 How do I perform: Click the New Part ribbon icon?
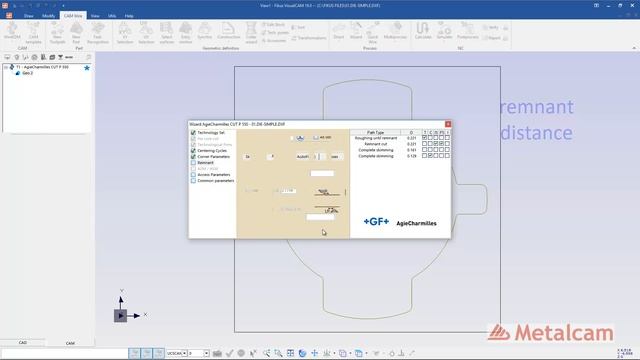[76, 33]
